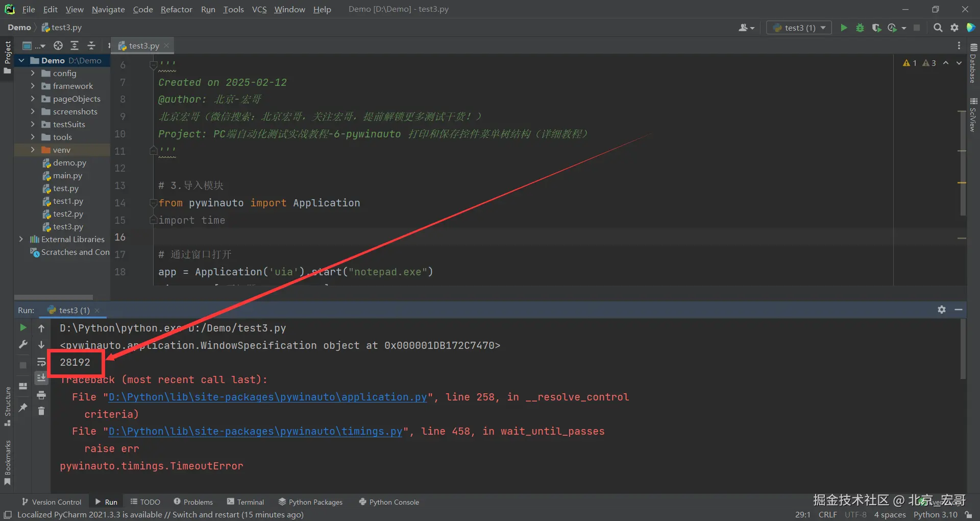Screen dimensions: 980x521
Task: Click UTF-8 encoding in status bar
Action: 855,514
